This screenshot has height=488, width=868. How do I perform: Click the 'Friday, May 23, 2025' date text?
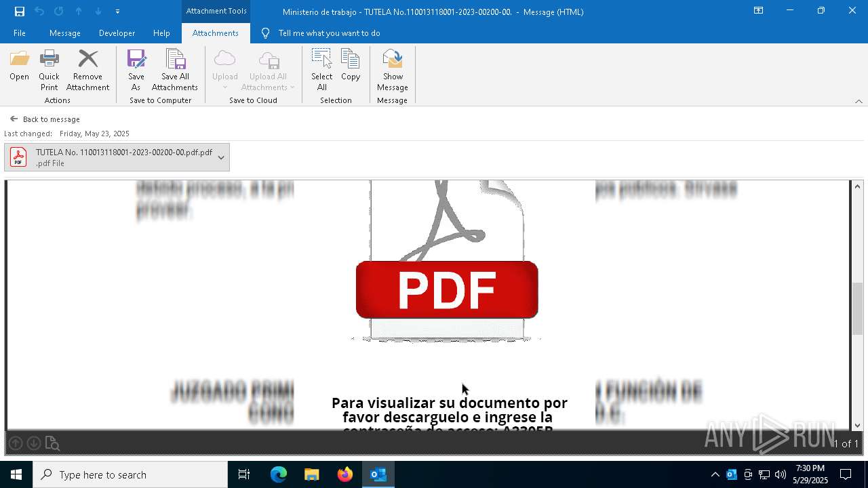94,134
